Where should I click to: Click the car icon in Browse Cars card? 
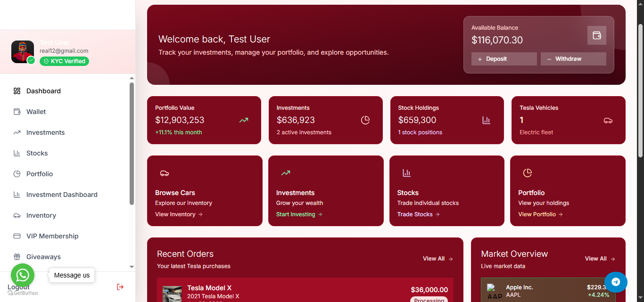tap(164, 173)
